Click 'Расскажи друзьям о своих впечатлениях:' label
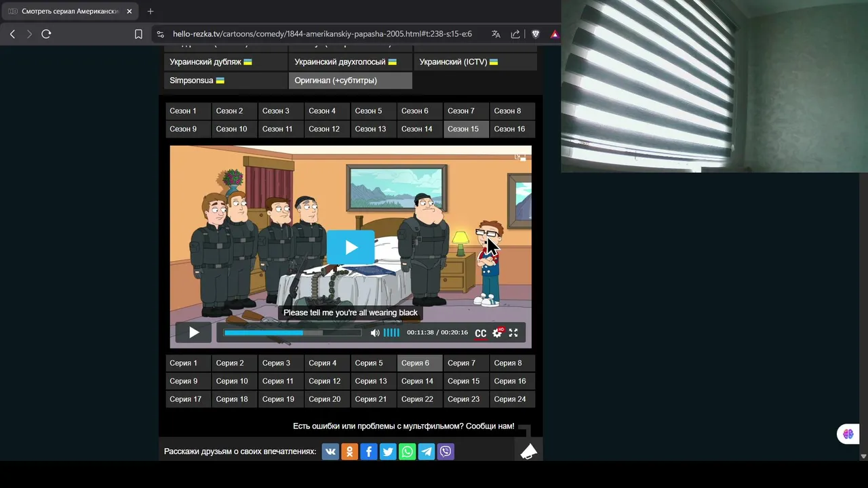The width and height of the screenshot is (868, 488). [x=240, y=451]
